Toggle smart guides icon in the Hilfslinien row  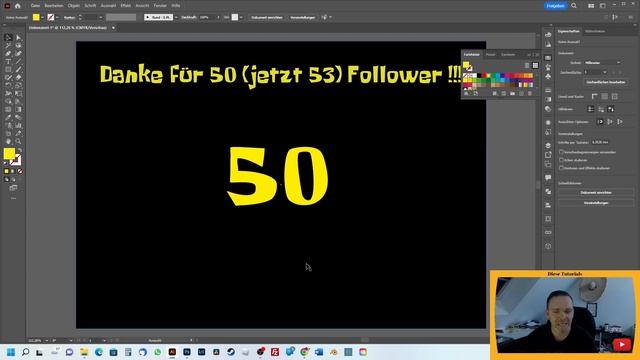(x=611, y=109)
